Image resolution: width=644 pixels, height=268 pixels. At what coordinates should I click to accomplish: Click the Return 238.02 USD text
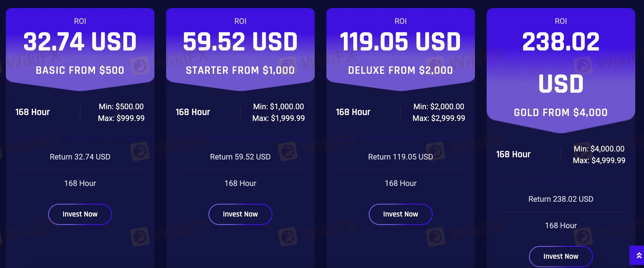point(560,199)
